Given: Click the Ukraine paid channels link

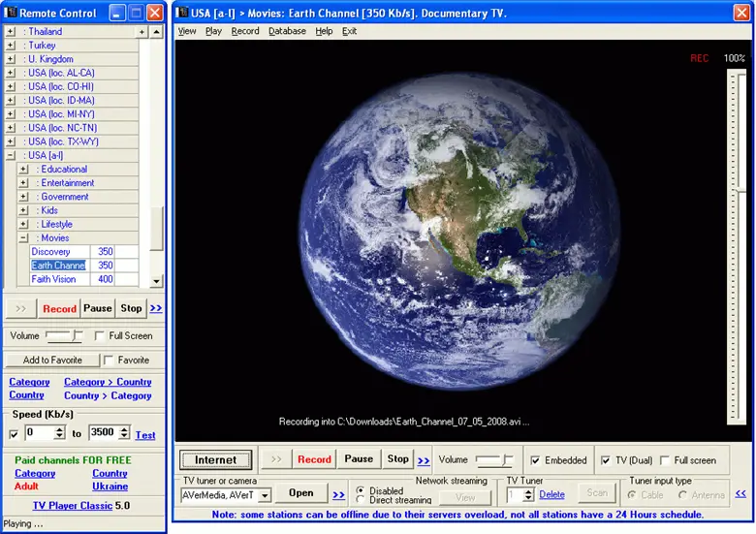Looking at the screenshot, I should pos(110,487).
